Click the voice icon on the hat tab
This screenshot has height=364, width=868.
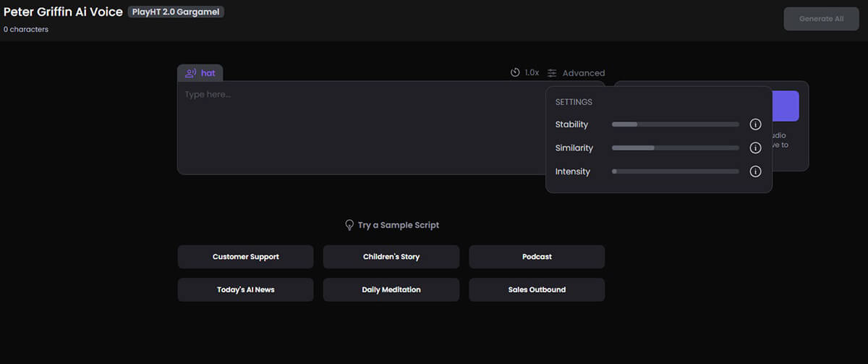[x=191, y=73]
